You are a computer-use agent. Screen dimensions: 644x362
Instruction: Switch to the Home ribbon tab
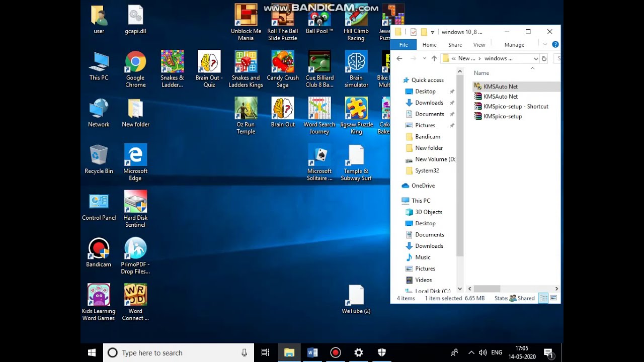(x=429, y=45)
